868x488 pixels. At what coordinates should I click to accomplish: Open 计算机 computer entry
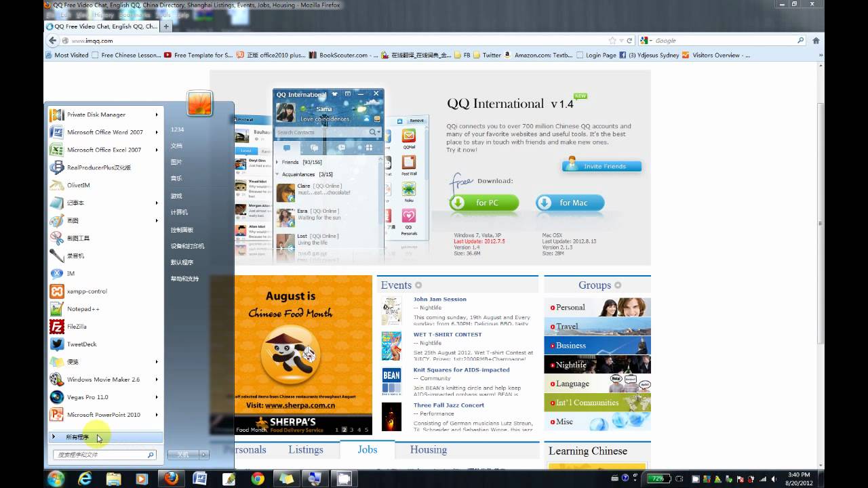coord(179,212)
